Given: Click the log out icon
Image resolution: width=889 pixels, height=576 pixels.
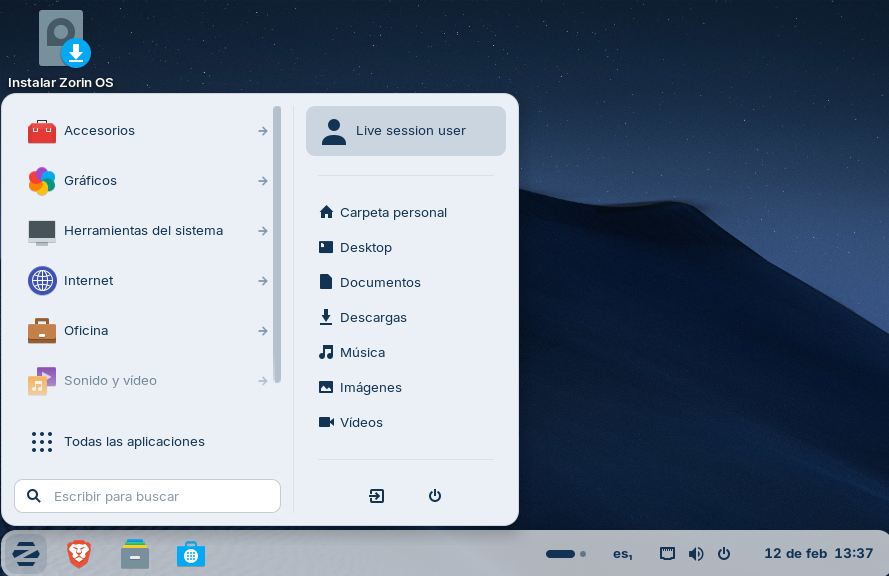Looking at the screenshot, I should tap(376, 495).
